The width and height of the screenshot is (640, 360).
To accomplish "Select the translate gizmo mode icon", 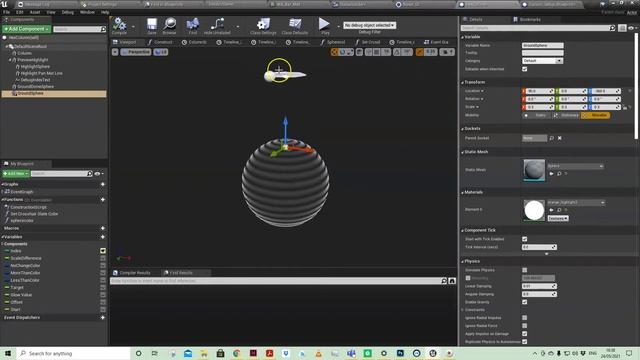I will pyautogui.click(x=334, y=52).
